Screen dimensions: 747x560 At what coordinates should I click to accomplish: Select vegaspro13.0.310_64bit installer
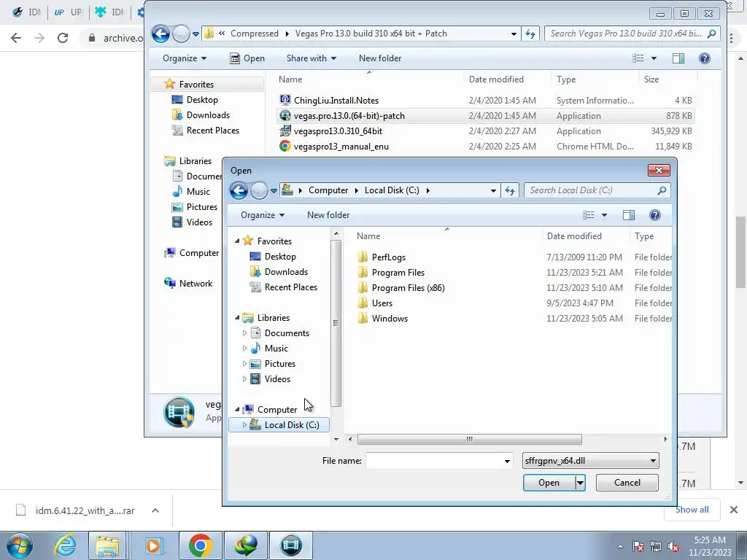pos(338,131)
